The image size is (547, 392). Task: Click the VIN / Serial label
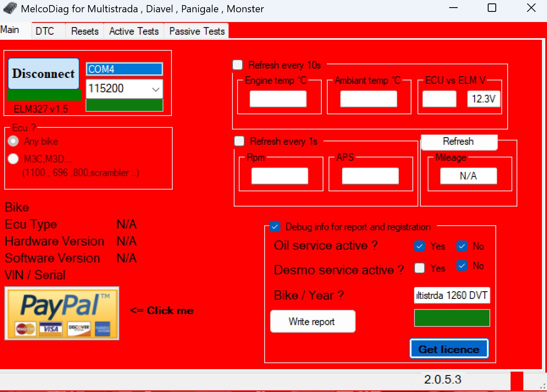[35, 275]
